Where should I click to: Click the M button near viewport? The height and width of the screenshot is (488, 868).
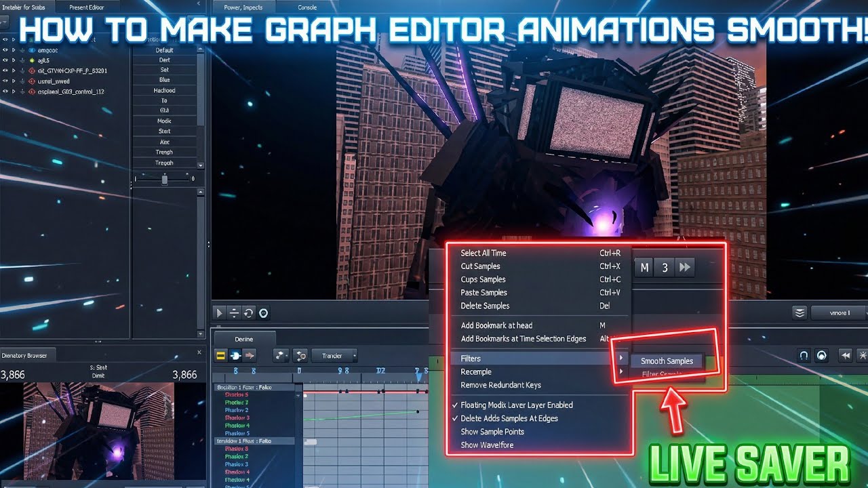(645, 268)
